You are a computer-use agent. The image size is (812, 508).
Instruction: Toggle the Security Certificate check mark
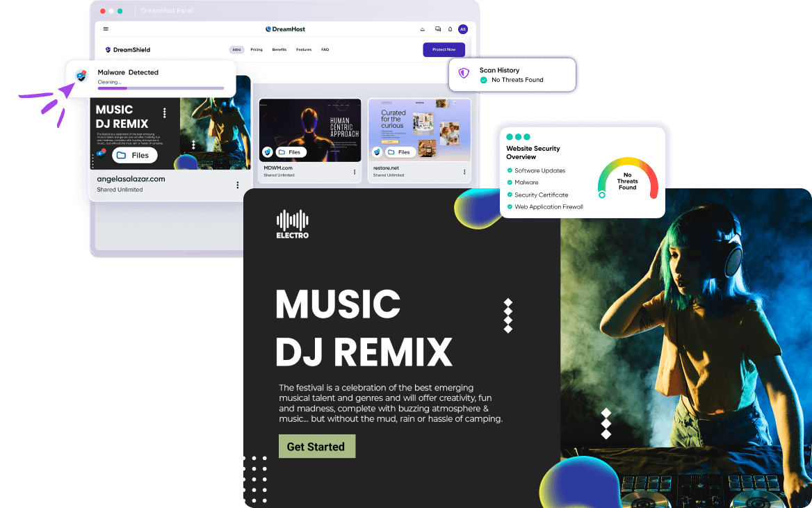coord(510,195)
